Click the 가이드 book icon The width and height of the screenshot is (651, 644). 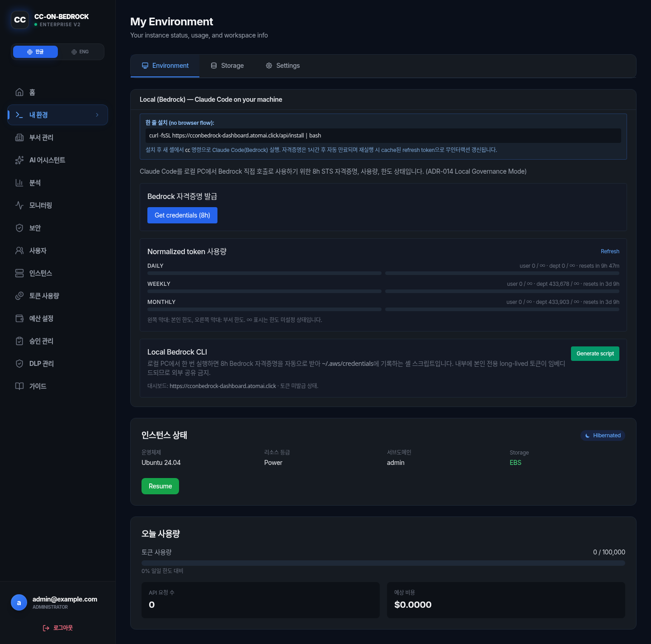click(19, 386)
